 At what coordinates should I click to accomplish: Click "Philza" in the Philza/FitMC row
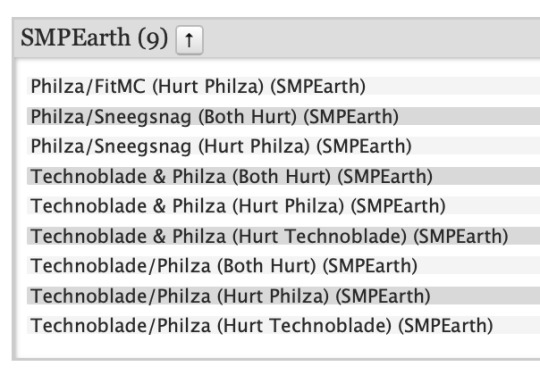click(x=57, y=86)
